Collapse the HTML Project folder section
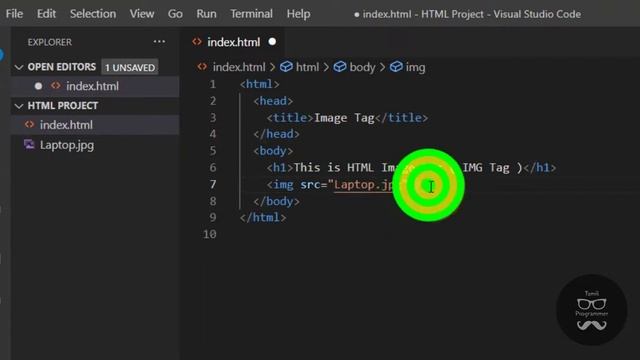Screen dimensions: 640x360 point(18,106)
